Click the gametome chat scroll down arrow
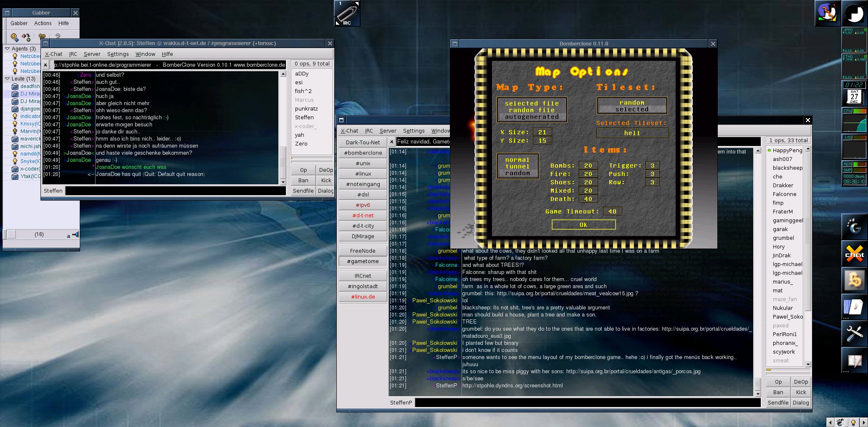This screenshot has width=868, height=427. [x=758, y=394]
